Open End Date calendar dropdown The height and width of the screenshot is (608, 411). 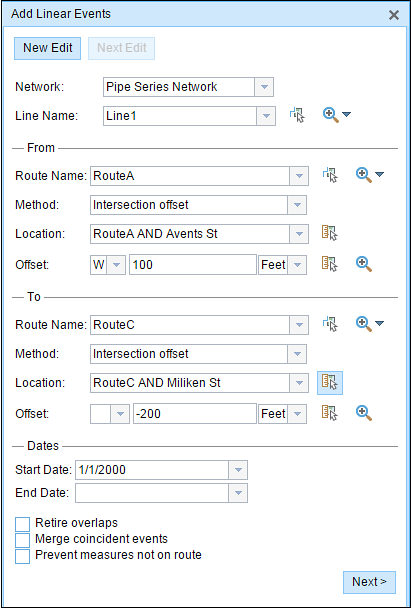pos(238,493)
